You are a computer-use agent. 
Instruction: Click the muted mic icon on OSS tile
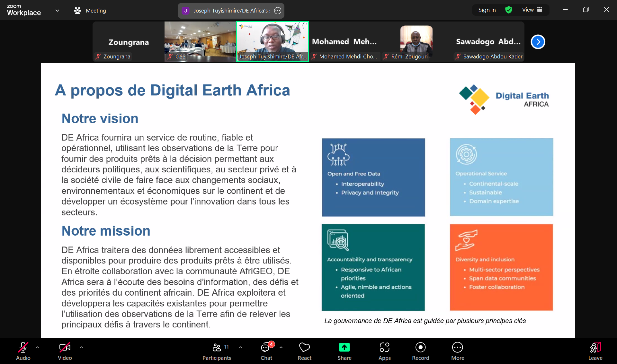point(170,56)
